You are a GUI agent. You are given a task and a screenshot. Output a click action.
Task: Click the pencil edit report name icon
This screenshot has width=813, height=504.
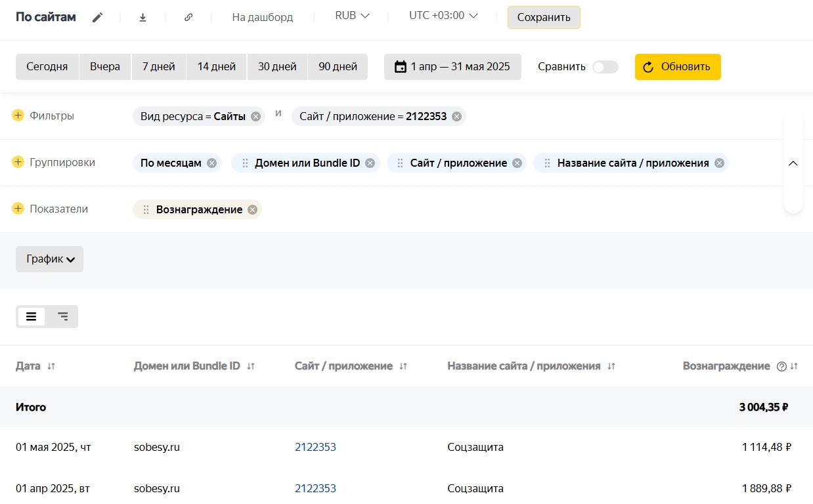[x=97, y=18]
